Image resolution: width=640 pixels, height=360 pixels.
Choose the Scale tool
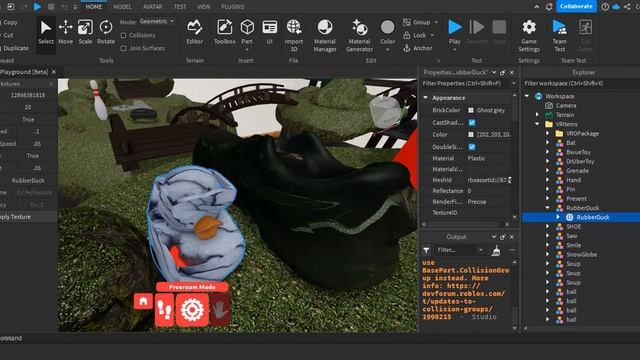point(85,32)
